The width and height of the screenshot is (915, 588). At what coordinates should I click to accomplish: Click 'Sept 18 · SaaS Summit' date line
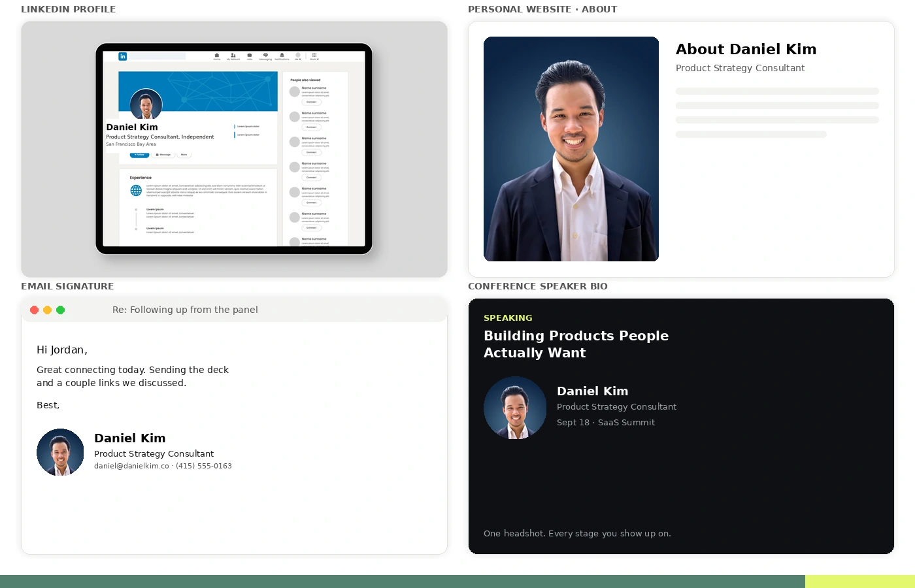(x=606, y=423)
